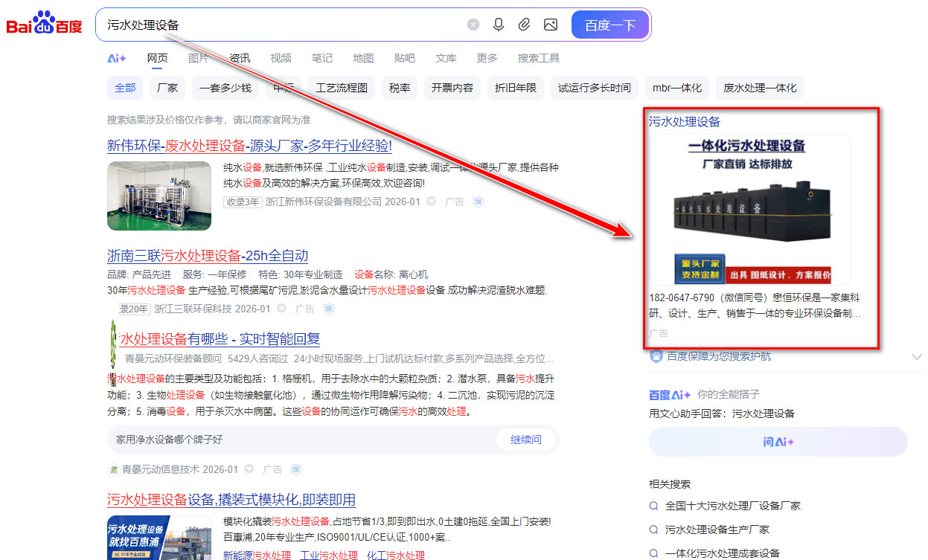Switch to the 视频 tab
The image size is (928, 560).
click(x=281, y=58)
